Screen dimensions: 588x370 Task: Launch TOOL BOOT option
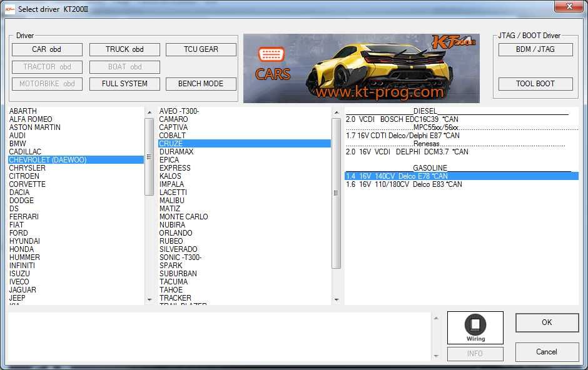(x=535, y=84)
